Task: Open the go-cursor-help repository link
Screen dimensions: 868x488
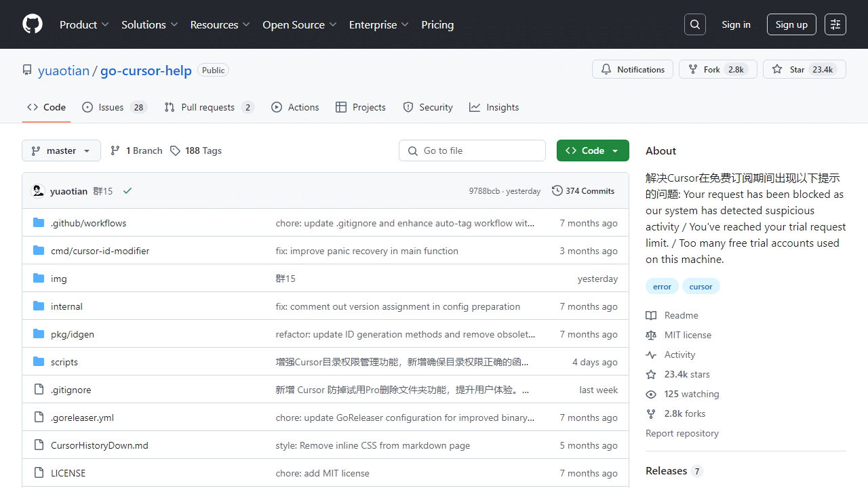Action: pos(146,70)
